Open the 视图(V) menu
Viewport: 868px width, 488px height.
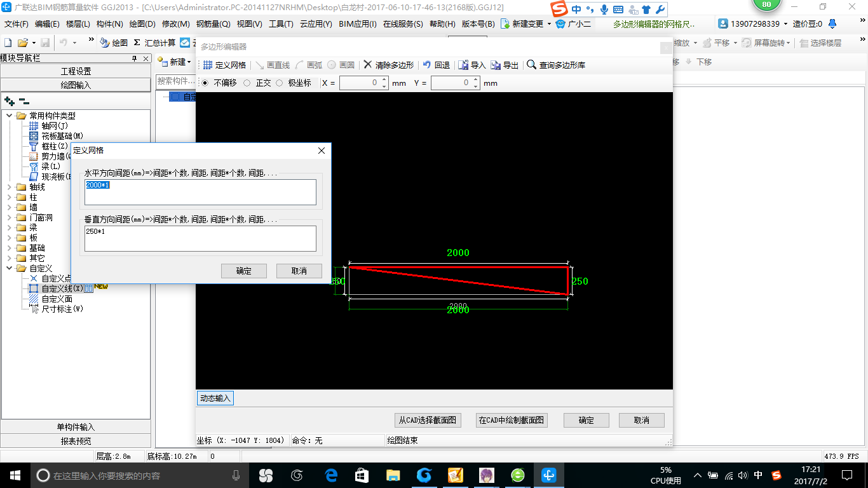pyautogui.click(x=249, y=24)
